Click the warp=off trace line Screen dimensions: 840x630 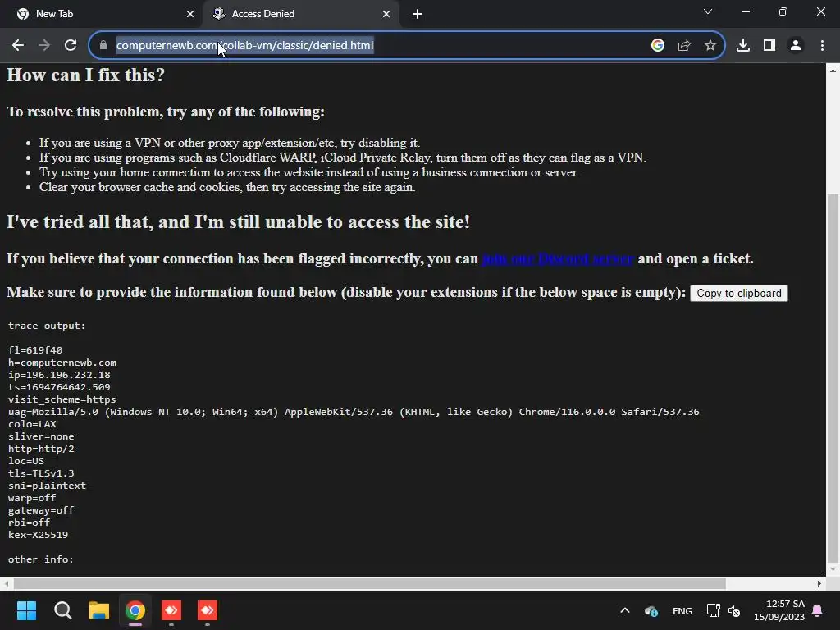[32, 498]
